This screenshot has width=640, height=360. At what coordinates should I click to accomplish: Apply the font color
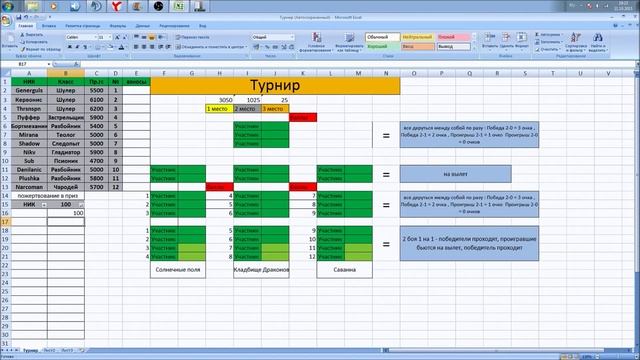coord(122,47)
